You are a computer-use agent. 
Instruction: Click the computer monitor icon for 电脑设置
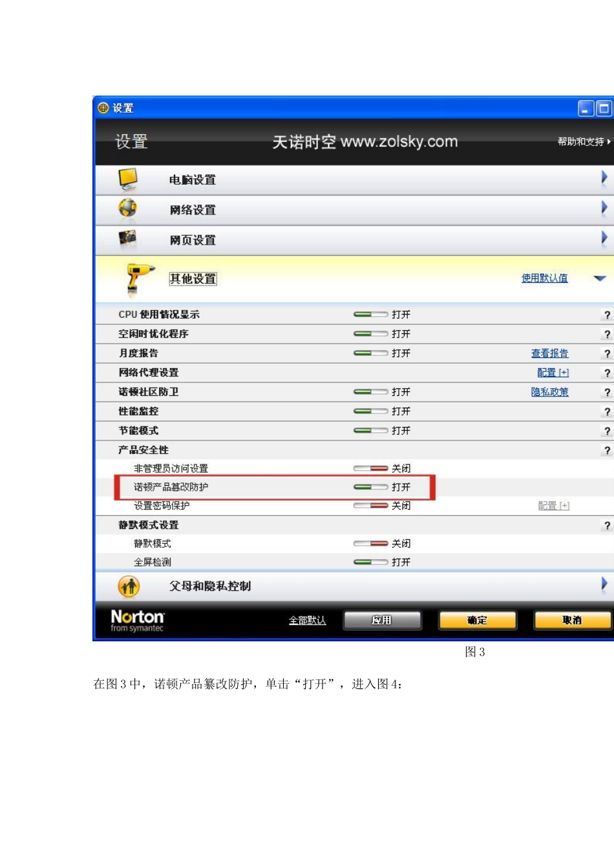(x=128, y=180)
